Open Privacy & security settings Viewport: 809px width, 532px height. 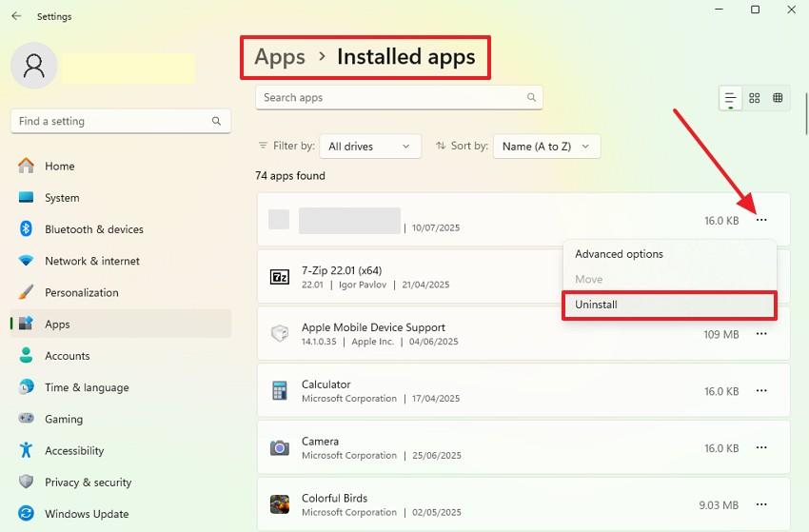pyautogui.click(x=120, y=482)
